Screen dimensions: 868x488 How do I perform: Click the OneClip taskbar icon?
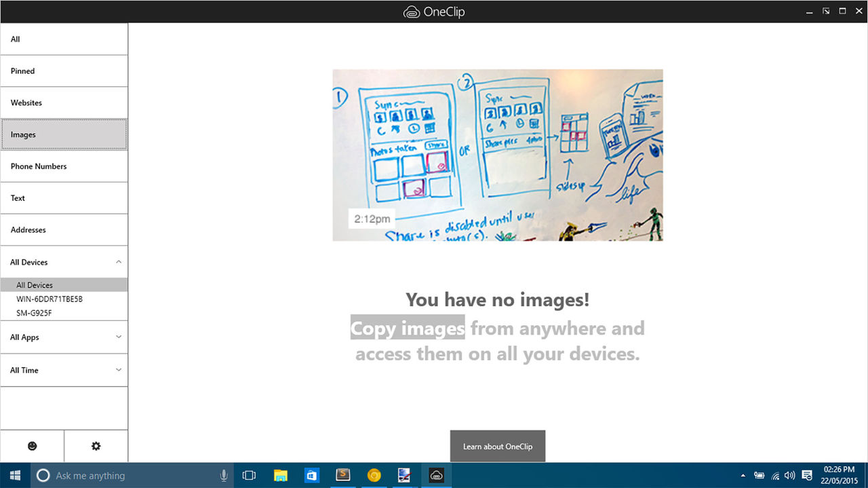(x=437, y=476)
